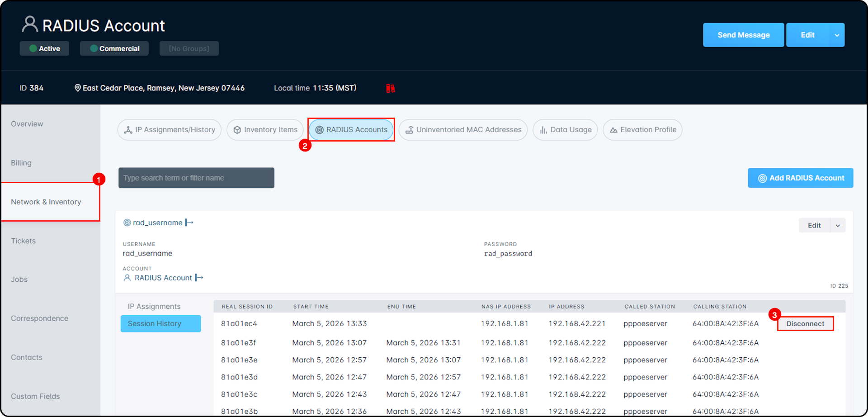Click the Active status badge

click(x=44, y=48)
